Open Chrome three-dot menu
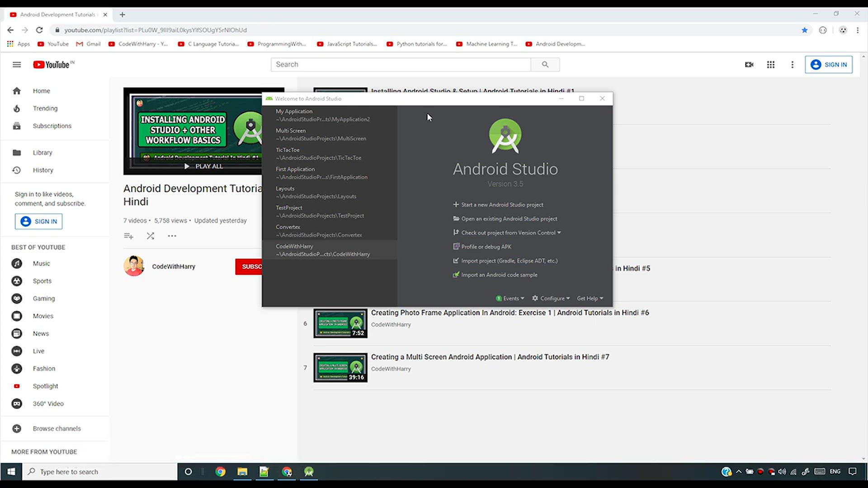Screen dimensions: 868x488 point(858,30)
